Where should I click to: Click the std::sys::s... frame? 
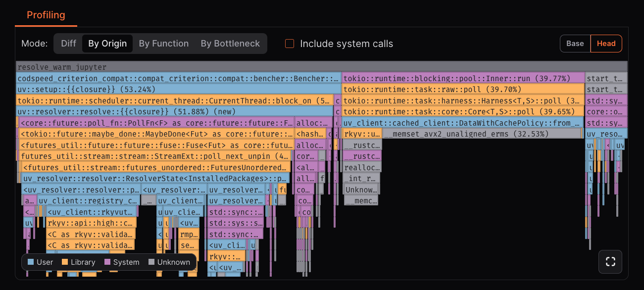[236, 223]
